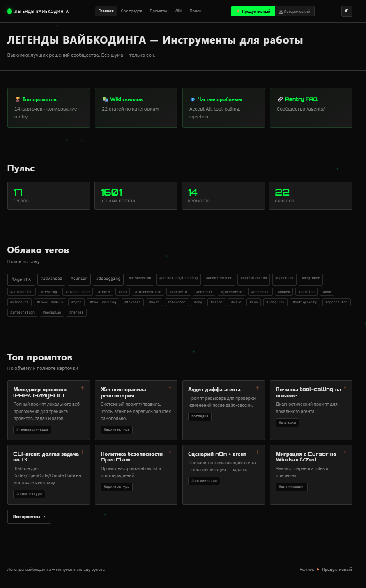Click the trophy icon on Топ промптов card
This screenshot has height=588, width=366.
18,99
